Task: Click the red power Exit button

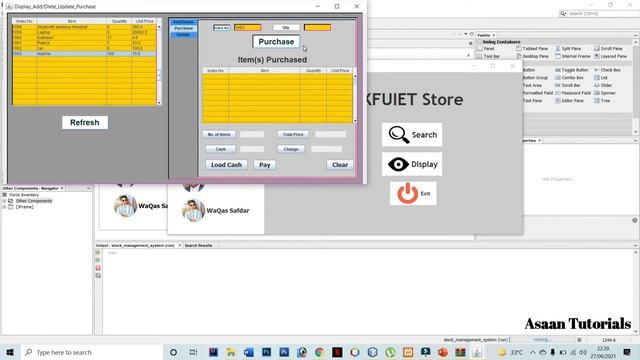Action: (413, 193)
